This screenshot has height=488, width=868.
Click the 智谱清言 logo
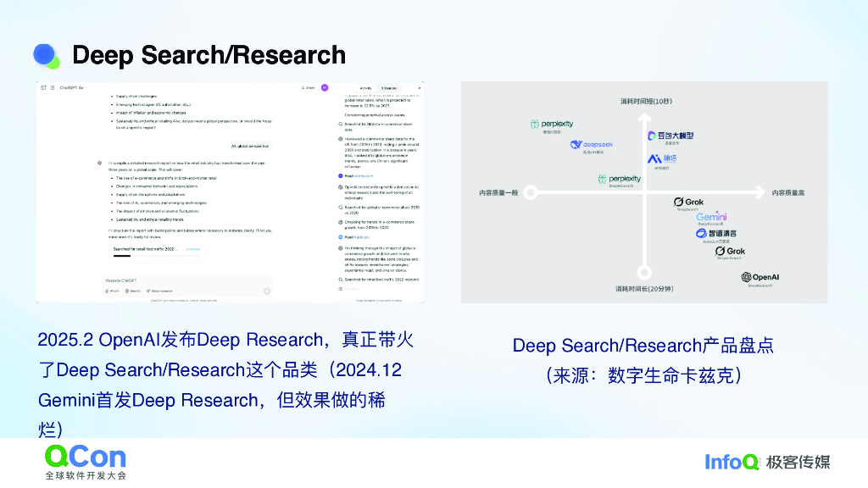point(716,236)
